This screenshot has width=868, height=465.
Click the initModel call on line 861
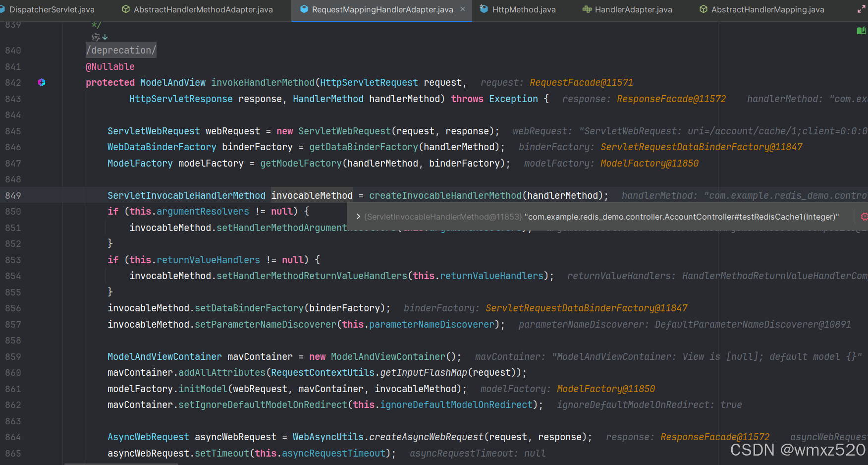click(x=203, y=389)
